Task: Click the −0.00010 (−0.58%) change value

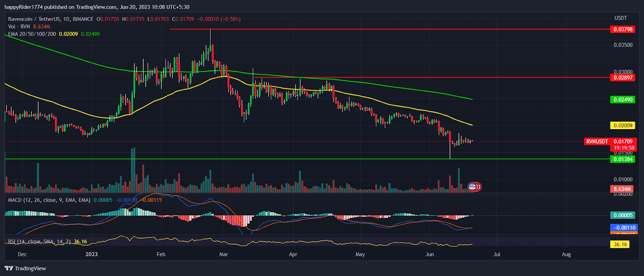Action: tap(219, 19)
